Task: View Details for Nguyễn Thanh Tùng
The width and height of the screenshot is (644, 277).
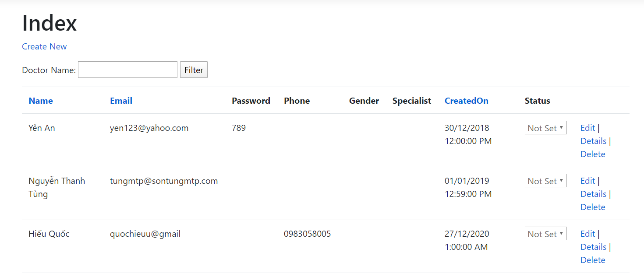Action: pyautogui.click(x=593, y=194)
